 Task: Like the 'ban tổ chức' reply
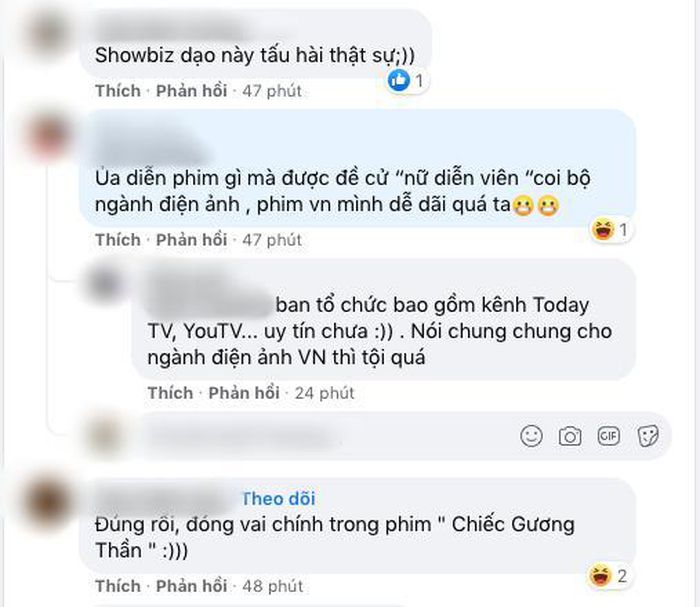tap(171, 393)
